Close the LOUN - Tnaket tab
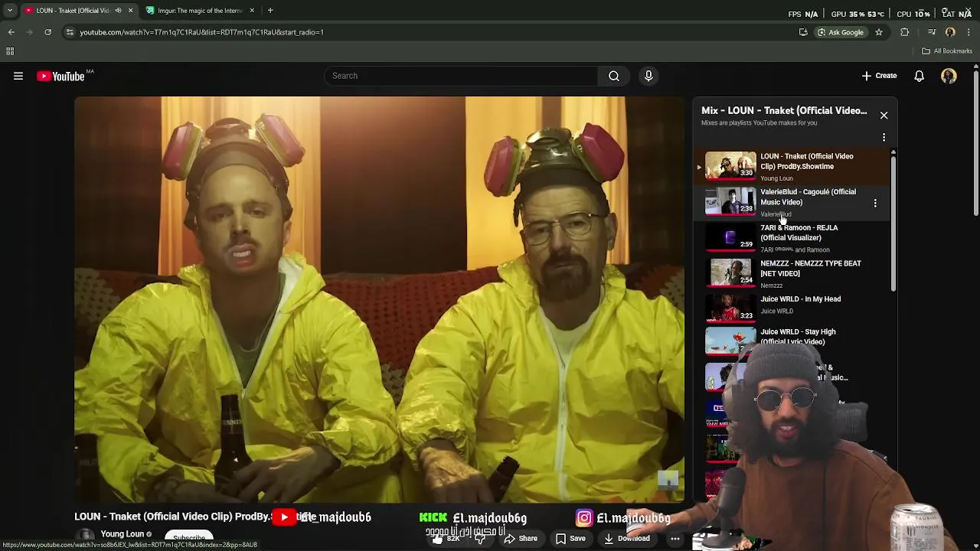The width and height of the screenshot is (980, 551). 130,11
